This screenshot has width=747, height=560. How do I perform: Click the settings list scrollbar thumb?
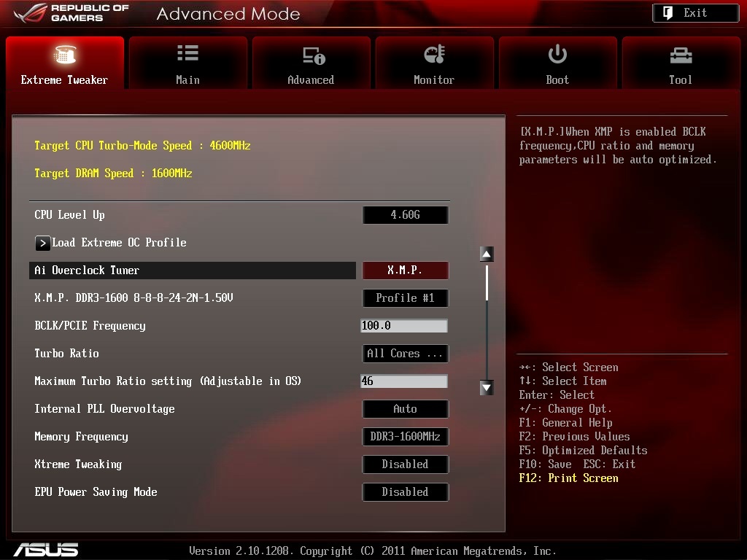[487, 284]
